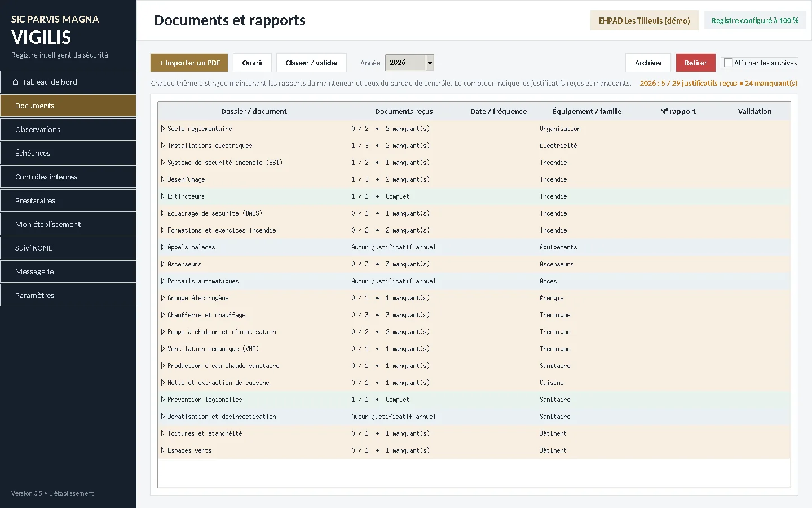Select Hotte et extraction de cuisine text
The width and height of the screenshot is (812, 508).
click(218, 383)
